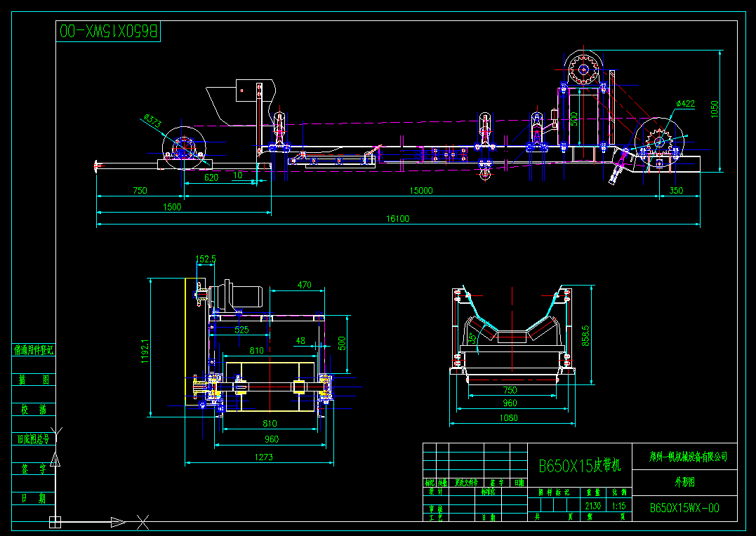Select the 1080 width dimension
The width and height of the screenshot is (756, 536).
509,418
